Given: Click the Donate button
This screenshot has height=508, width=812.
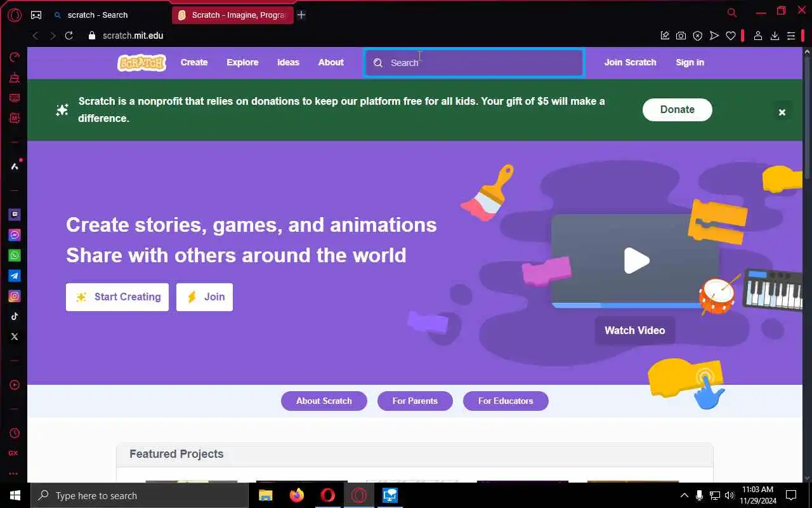Looking at the screenshot, I should coord(678,109).
